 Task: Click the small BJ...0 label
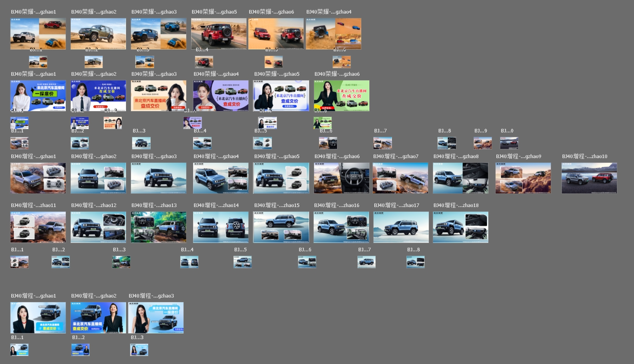[x=507, y=131]
